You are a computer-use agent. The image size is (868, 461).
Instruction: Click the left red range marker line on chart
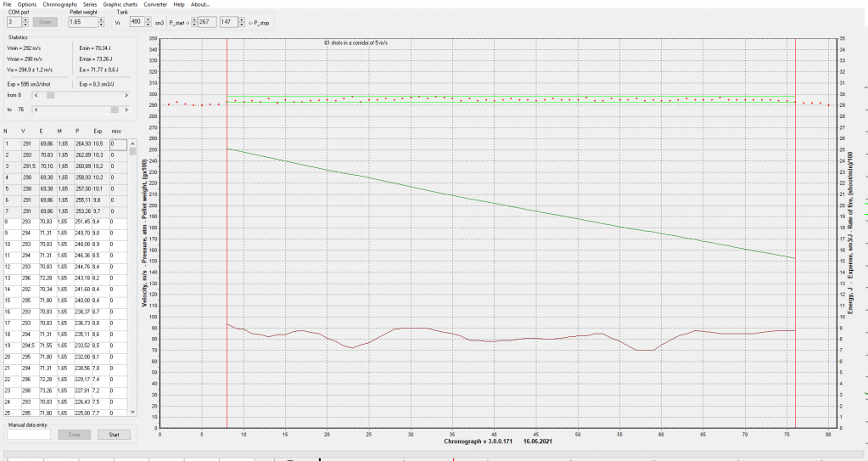click(x=227, y=233)
